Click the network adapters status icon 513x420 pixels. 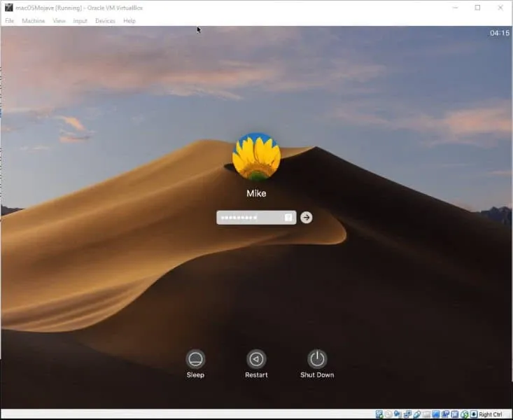click(x=407, y=414)
